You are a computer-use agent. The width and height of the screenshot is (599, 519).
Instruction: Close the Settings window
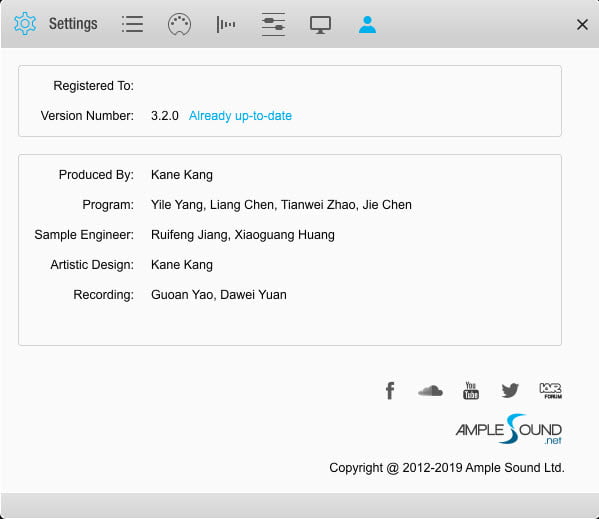(582, 25)
